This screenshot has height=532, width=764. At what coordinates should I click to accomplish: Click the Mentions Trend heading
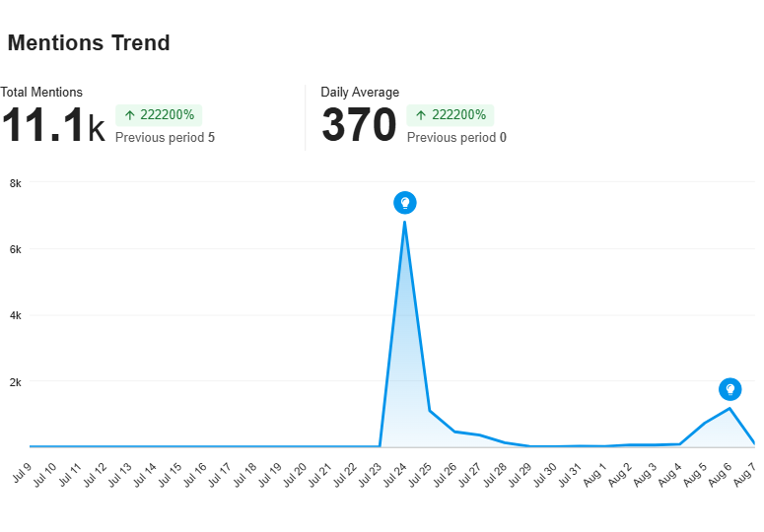89,42
